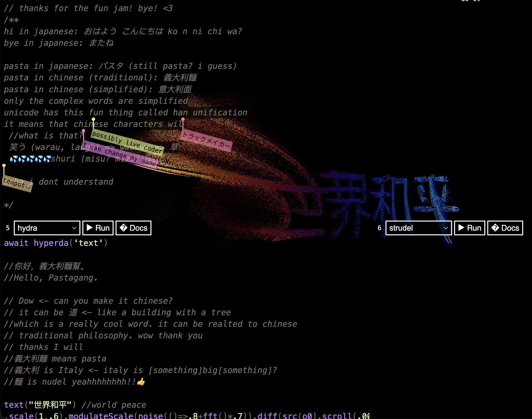Click the pane number 5 label
This screenshot has width=532, height=419.
(8, 228)
